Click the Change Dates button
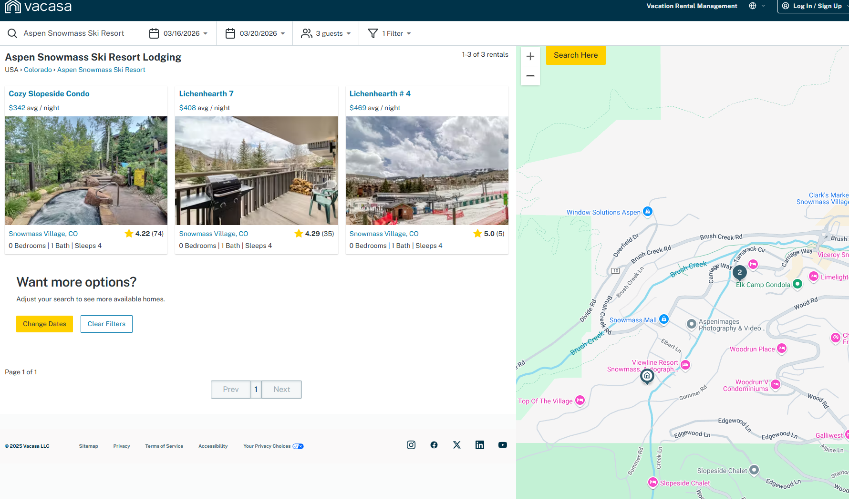The width and height of the screenshot is (849, 504). pos(44,324)
